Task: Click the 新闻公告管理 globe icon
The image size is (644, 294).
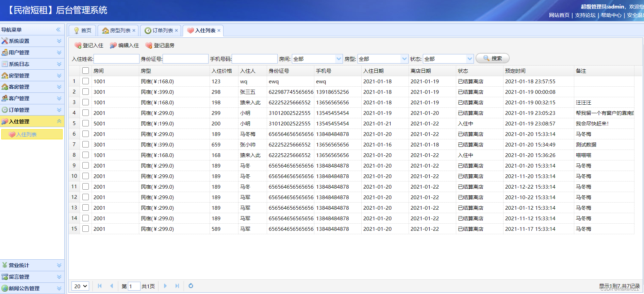Action: (x=5, y=288)
